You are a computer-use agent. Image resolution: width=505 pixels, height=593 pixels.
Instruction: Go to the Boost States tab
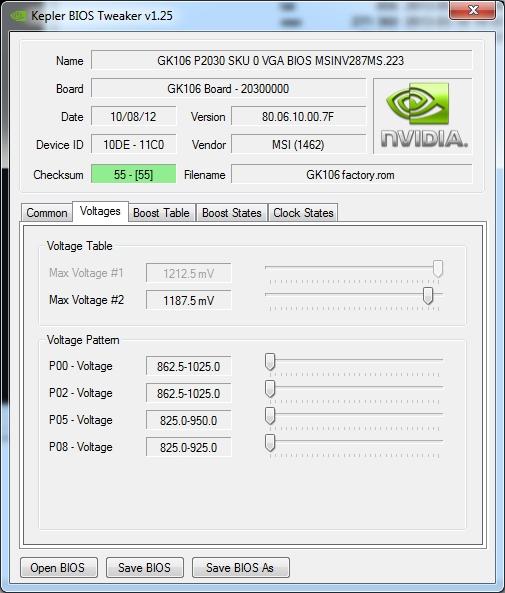(232, 213)
